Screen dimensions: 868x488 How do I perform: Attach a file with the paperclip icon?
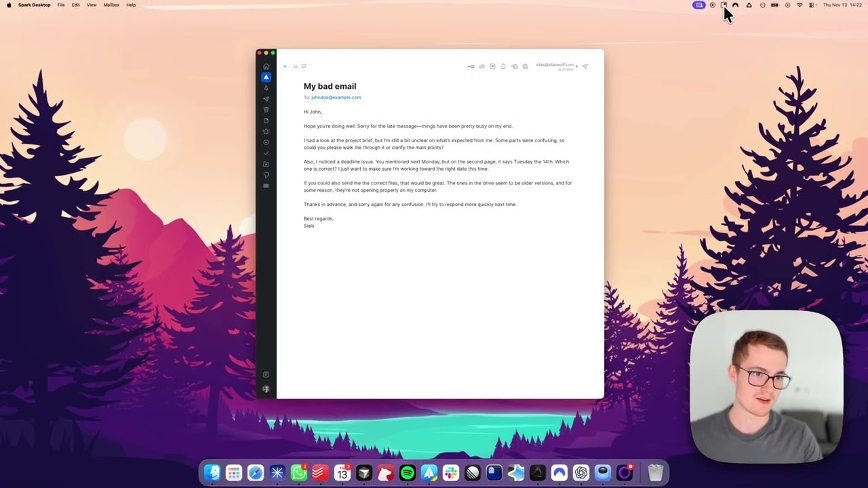coord(481,66)
